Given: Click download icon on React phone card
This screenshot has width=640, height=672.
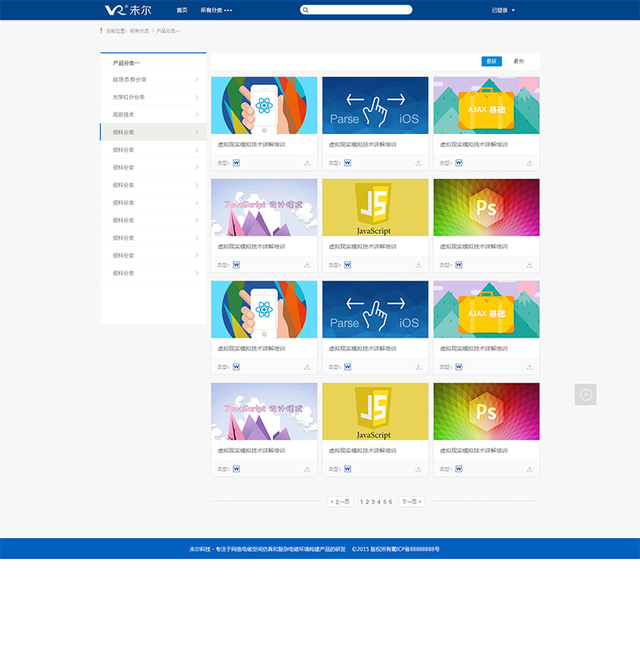Looking at the screenshot, I should tap(306, 163).
